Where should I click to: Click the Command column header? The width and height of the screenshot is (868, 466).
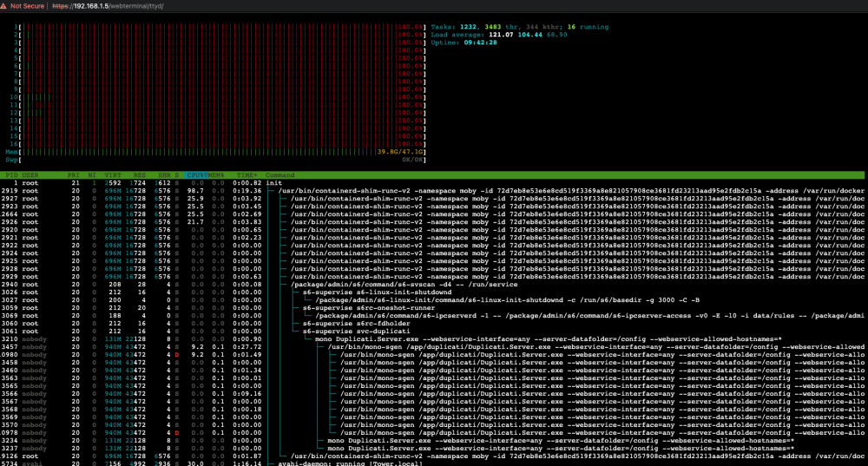(x=280, y=175)
